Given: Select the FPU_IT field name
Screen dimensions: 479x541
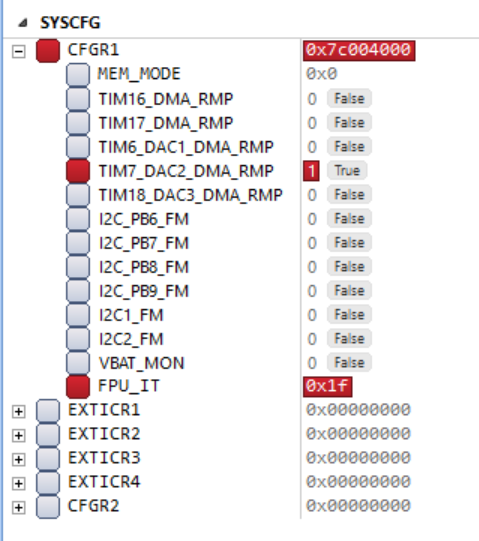Looking at the screenshot, I should tap(129, 386).
